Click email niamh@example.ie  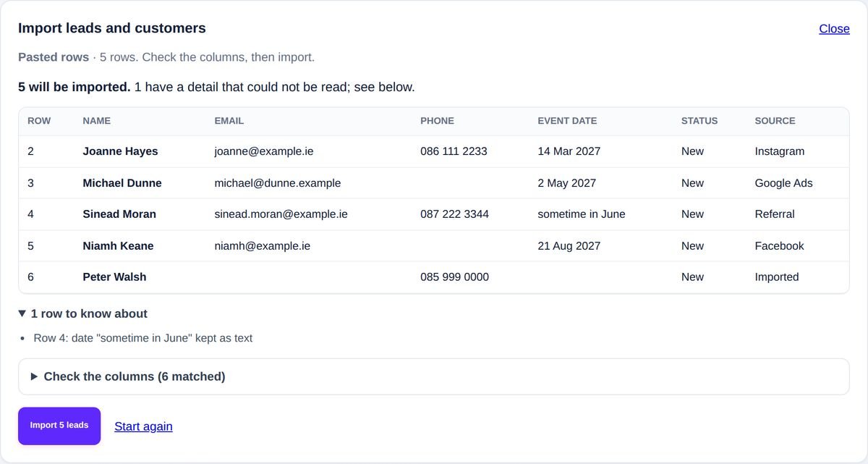tap(263, 246)
